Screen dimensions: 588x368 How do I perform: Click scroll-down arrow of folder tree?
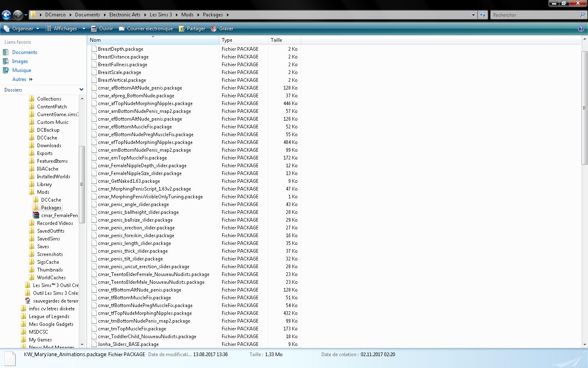pyautogui.click(x=82, y=344)
